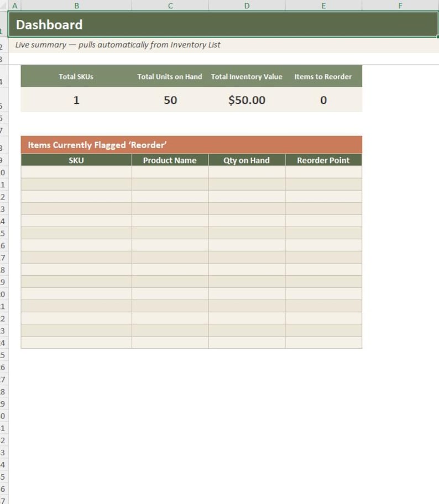Click the first empty cell under Product Name

click(170, 172)
